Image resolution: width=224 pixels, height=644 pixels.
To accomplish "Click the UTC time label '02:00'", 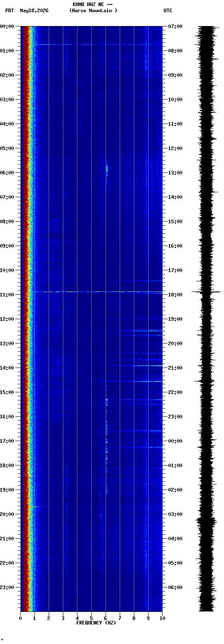I will click(x=175, y=490).
